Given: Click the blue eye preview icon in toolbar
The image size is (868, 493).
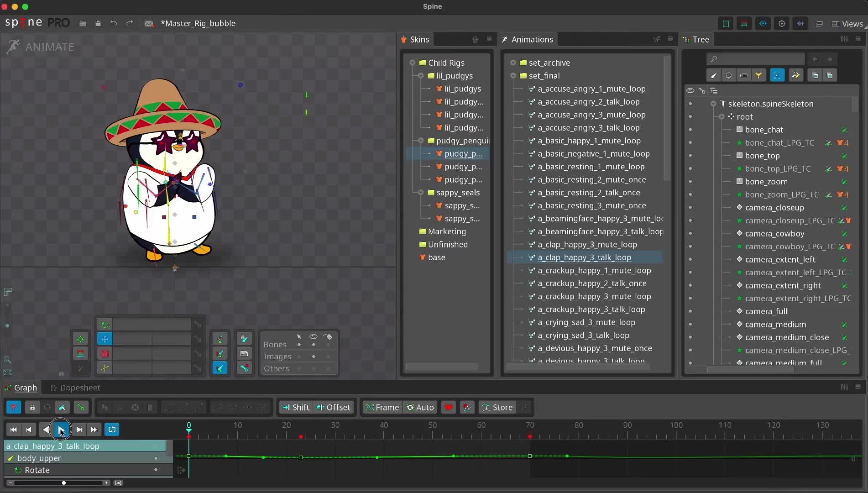Looking at the screenshot, I should (763, 24).
